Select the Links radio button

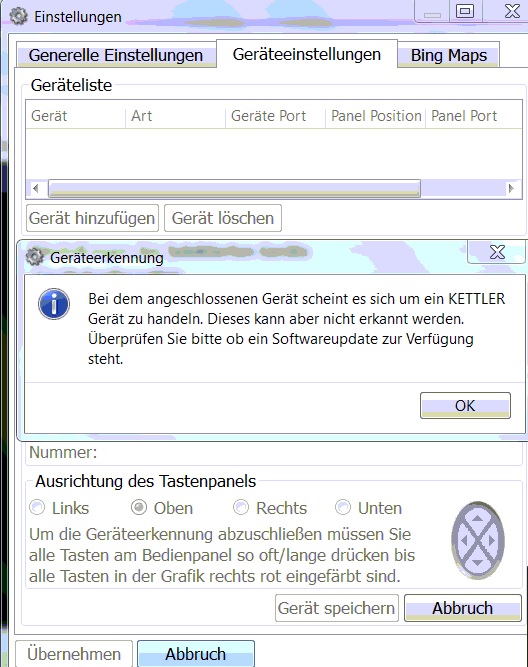tap(37, 507)
